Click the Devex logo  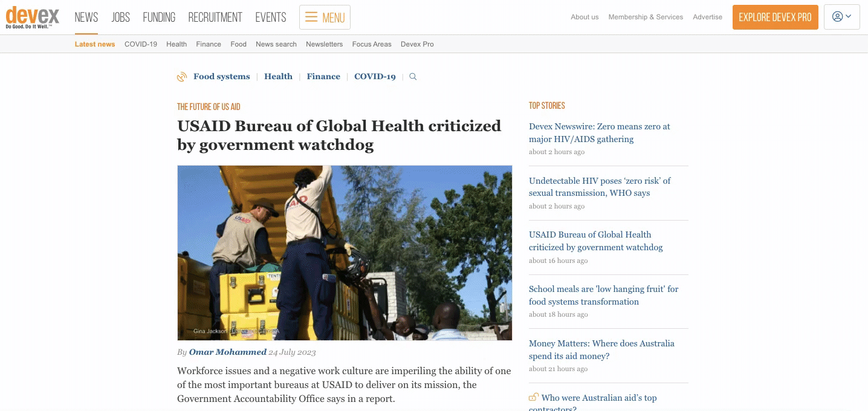tap(33, 17)
